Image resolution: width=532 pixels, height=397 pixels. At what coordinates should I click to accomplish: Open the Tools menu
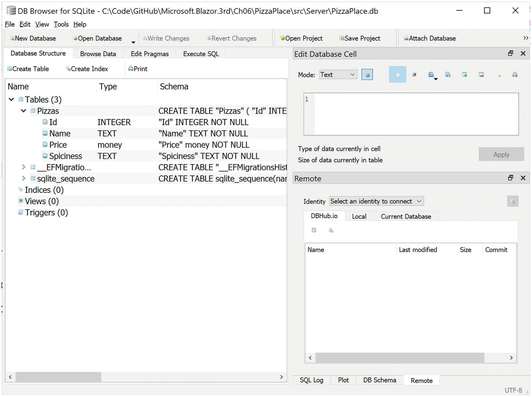61,24
